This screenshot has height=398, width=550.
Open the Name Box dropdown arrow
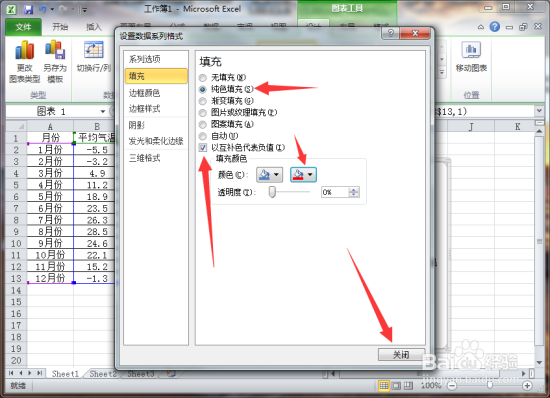(103, 112)
